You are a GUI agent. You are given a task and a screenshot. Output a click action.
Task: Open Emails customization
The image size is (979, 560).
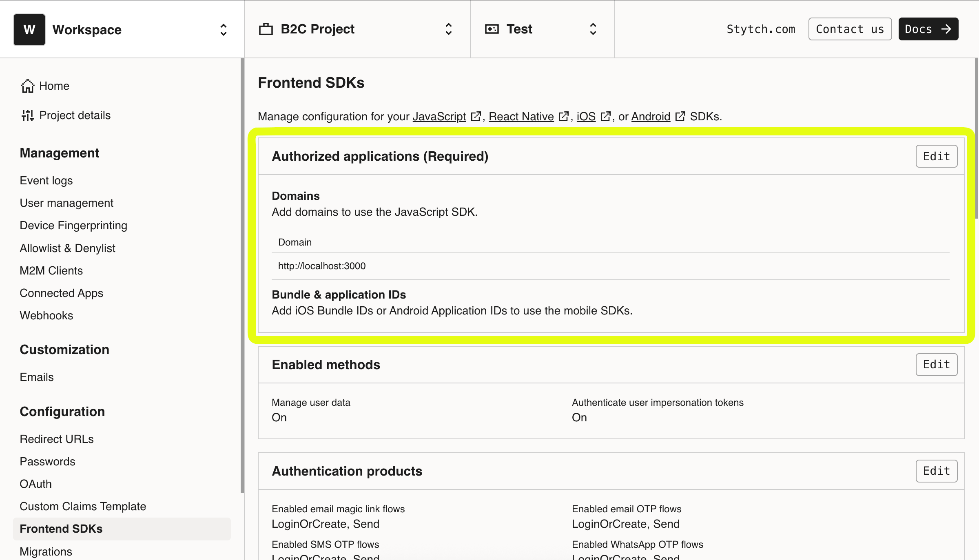(x=37, y=377)
